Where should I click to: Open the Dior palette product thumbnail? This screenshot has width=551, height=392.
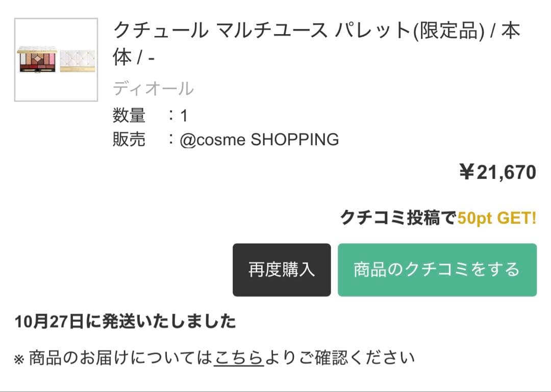pos(56,60)
